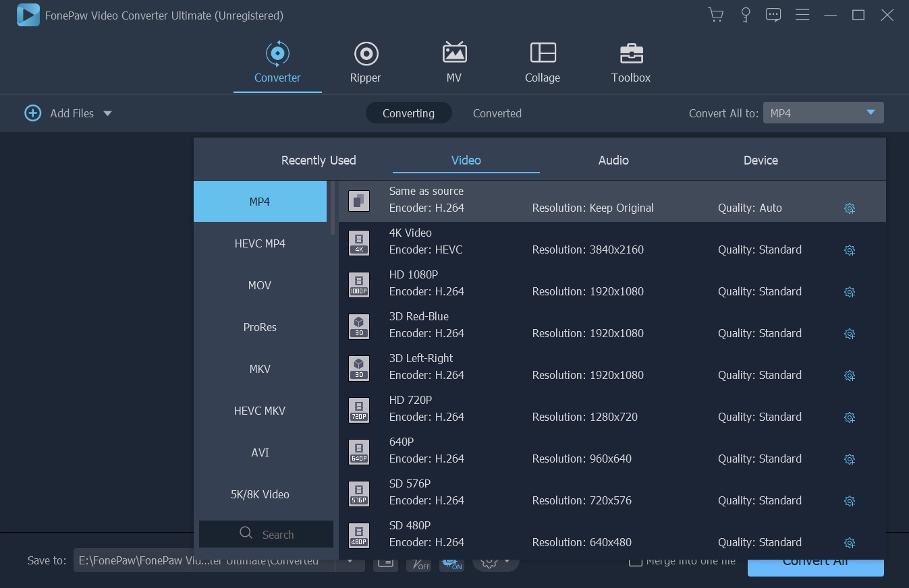Image resolution: width=909 pixels, height=588 pixels.
Task: Click the SD 576P preset icon
Action: point(359,494)
